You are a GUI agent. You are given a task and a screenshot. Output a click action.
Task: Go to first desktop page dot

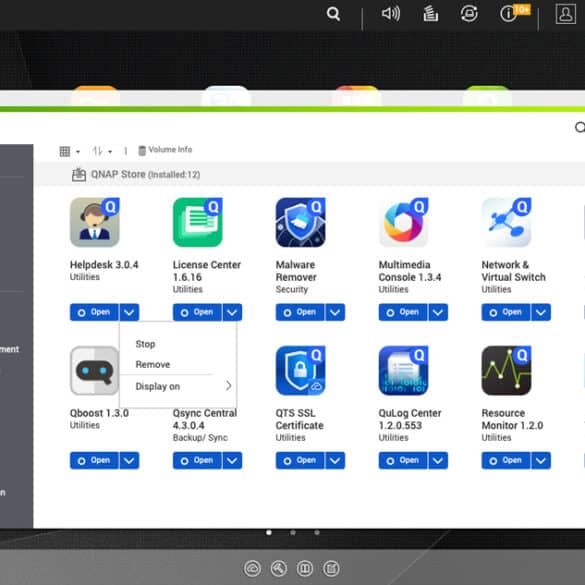[x=269, y=532]
